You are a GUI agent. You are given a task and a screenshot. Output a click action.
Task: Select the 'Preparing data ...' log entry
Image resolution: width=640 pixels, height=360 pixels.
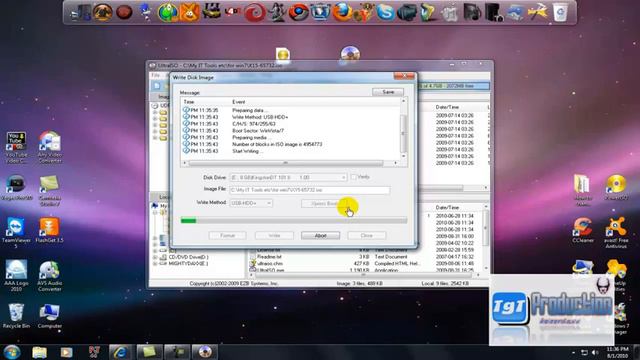250,110
